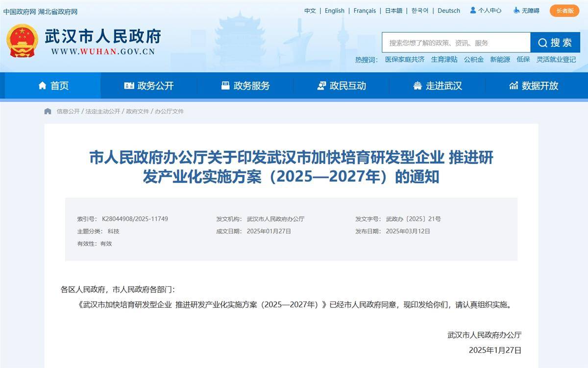Click the 政民互动 navigation icon

(321, 86)
